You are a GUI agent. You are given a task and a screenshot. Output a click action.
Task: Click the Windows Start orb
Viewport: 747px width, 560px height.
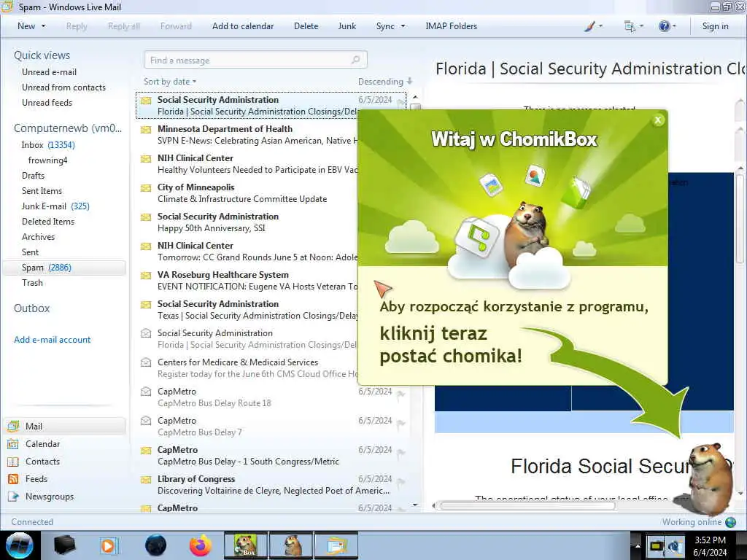coord(19,545)
